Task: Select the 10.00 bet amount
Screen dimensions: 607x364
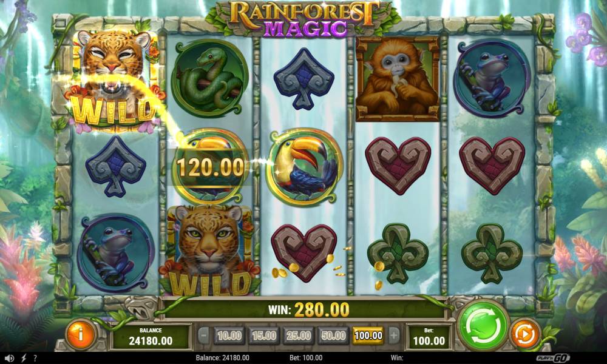Action: pos(229,335)
